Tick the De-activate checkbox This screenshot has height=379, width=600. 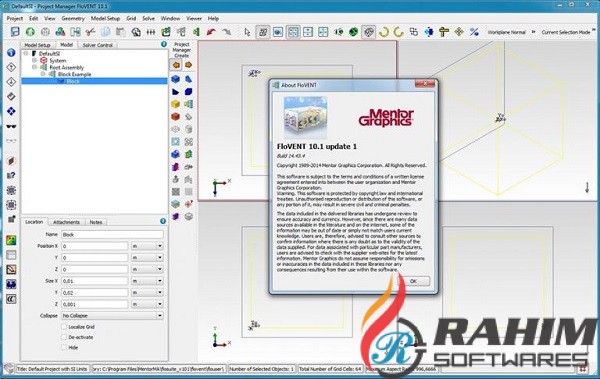click(64, 337)
